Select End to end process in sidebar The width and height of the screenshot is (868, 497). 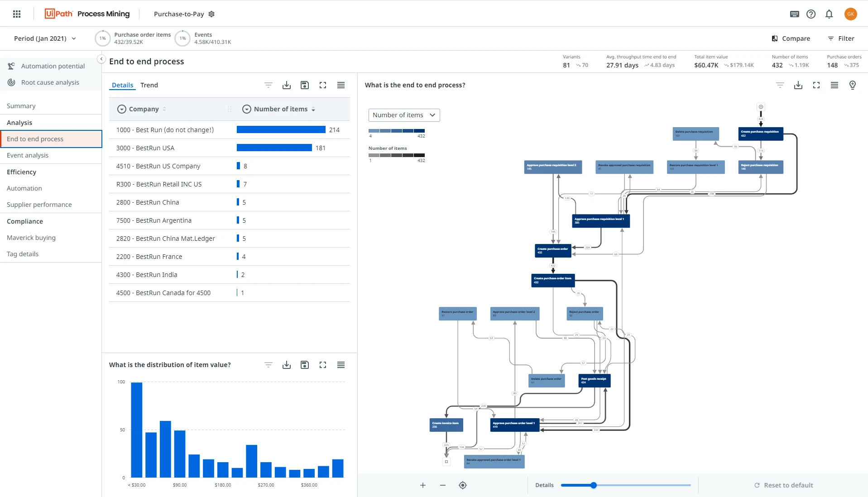coord(51,139)
